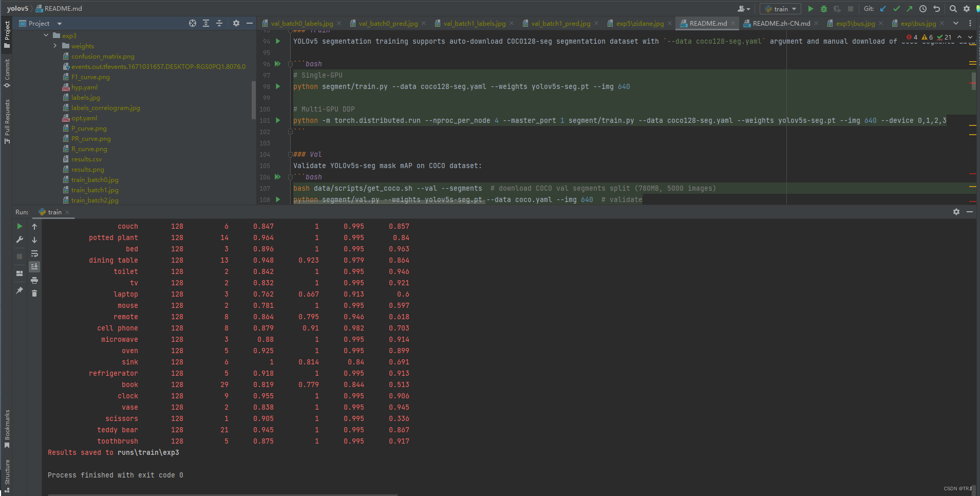Click the Git rollback icon
Image resolution: width=980 pixels, height=496 pixels.
point(936,9)
